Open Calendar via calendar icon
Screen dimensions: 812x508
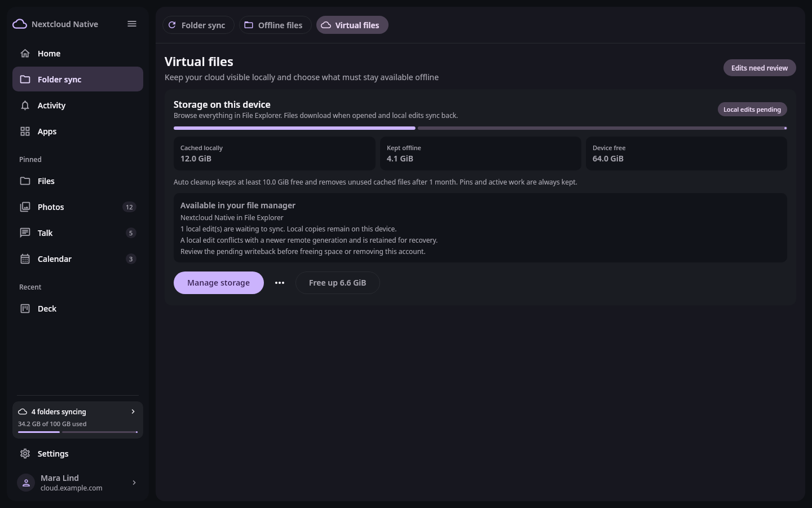point(25,259)
